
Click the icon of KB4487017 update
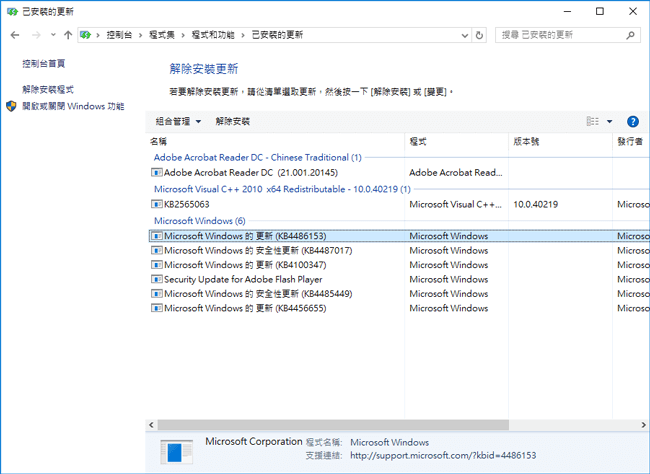tap(157, 250)
